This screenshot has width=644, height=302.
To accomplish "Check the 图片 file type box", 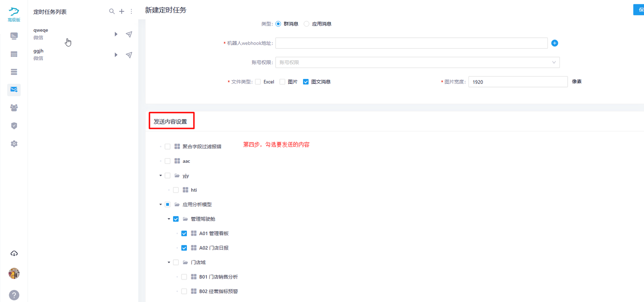I will coord(283,82).
